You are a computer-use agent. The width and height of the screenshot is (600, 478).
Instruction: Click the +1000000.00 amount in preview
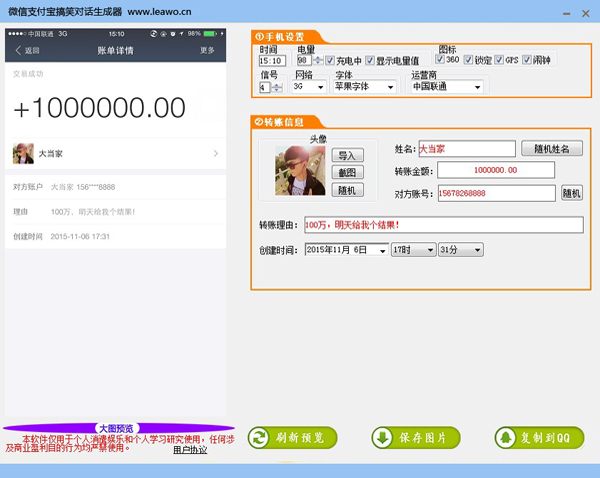(99, 108)
